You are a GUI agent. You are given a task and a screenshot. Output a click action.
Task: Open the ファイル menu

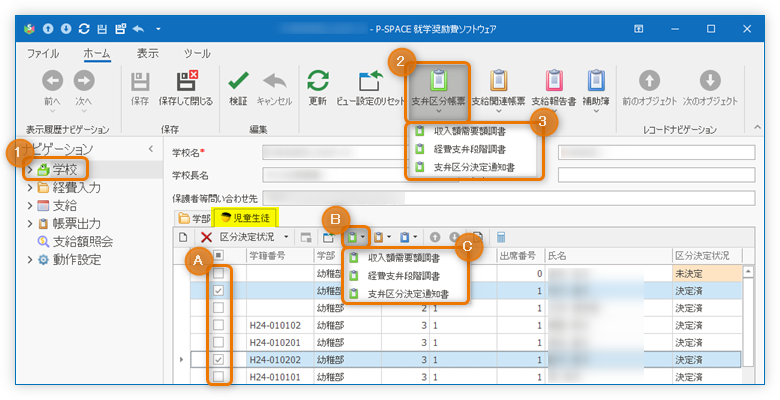click(43, 53)
